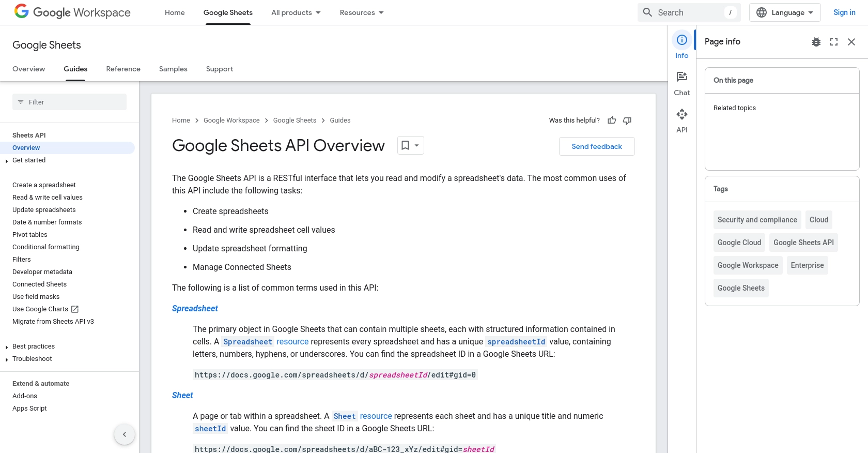Image resolution: width=868 pixels, height=453 pixels.
Task: Open the All products dropdown
Action: (296, 12)
